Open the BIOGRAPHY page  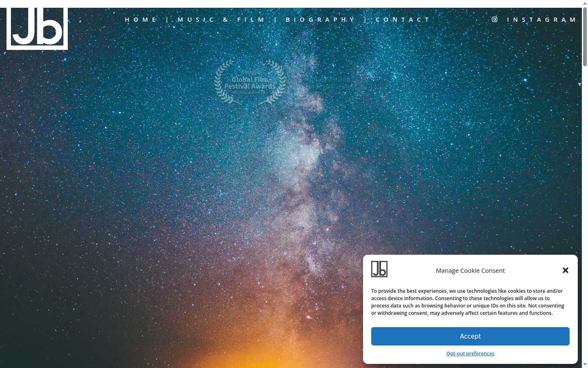click(x=321, y=20)
